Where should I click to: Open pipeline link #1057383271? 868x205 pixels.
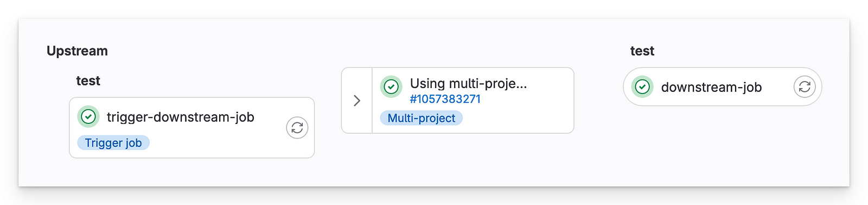[x=445, y=99]
